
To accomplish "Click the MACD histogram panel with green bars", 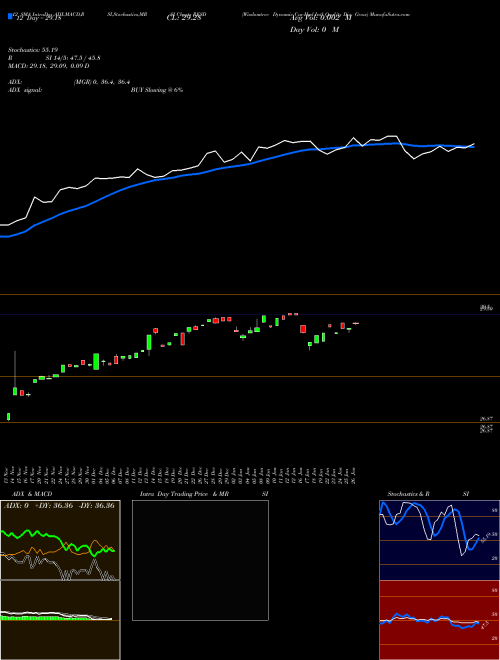I will (x=60, y=620).
